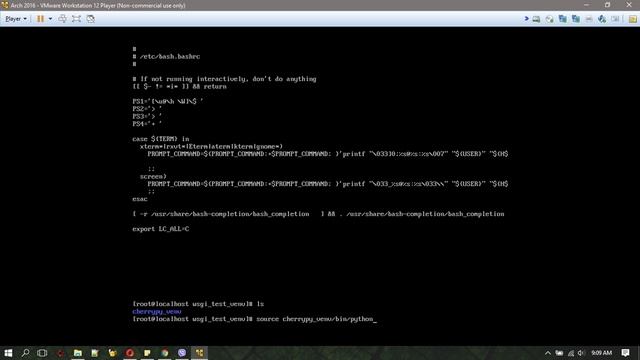Enter full screen mode from toolbar

point(76,19)
